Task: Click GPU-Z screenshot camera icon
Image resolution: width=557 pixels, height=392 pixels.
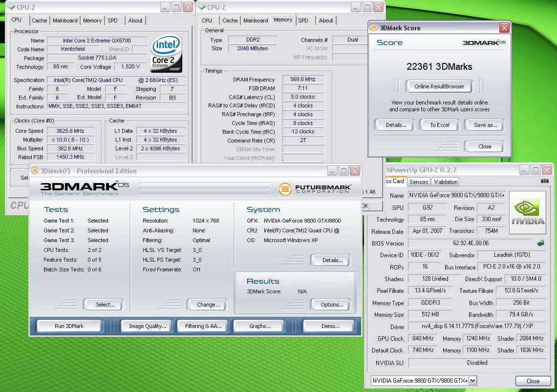Action: pyautogui.click(x=545, y=181)
